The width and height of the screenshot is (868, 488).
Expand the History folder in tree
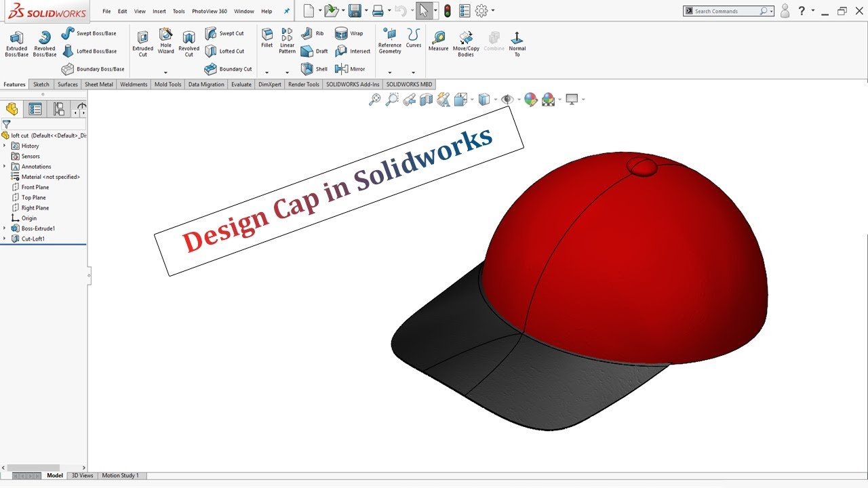5,146
